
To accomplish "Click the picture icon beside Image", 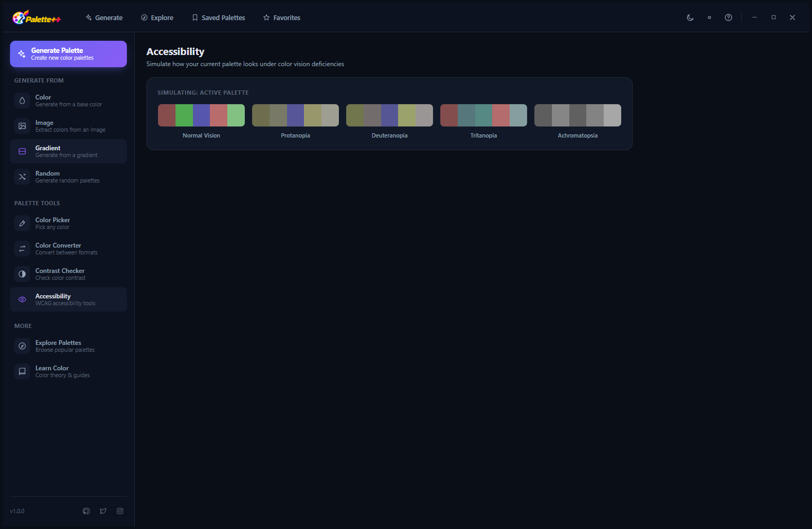I will pyautogui.click(x=22, y=126).
